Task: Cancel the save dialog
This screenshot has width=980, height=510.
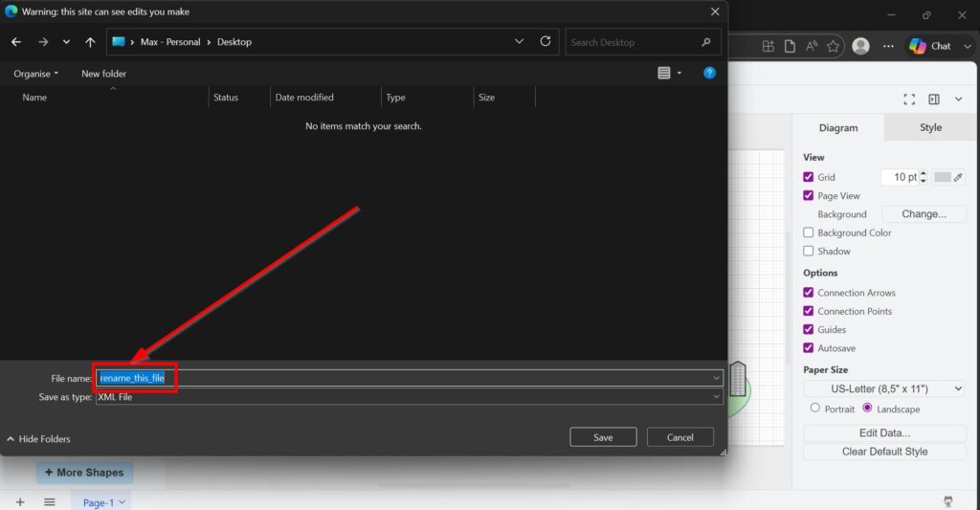Action: [x=680, y=437]
